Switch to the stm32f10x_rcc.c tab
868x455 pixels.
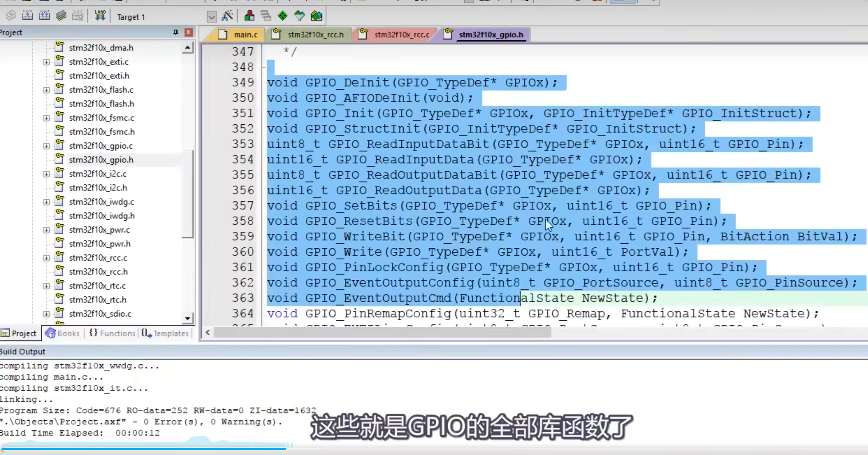tap(402, 35)
